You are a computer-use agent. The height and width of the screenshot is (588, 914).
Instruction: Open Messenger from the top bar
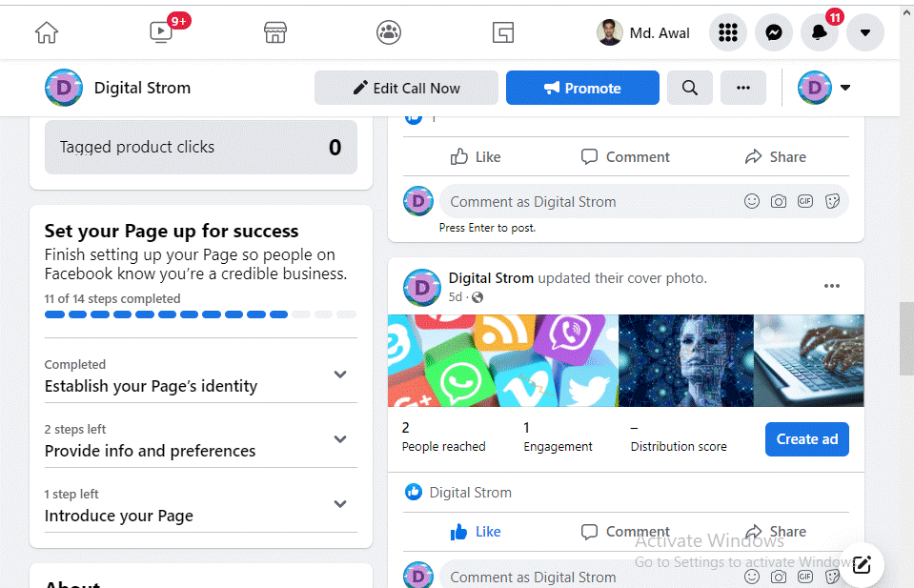pos(773,32)
